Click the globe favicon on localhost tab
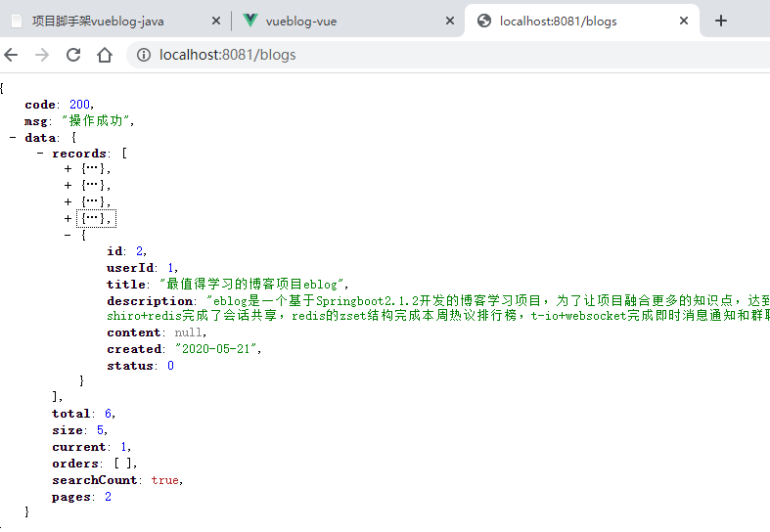 tap(484, 21)
